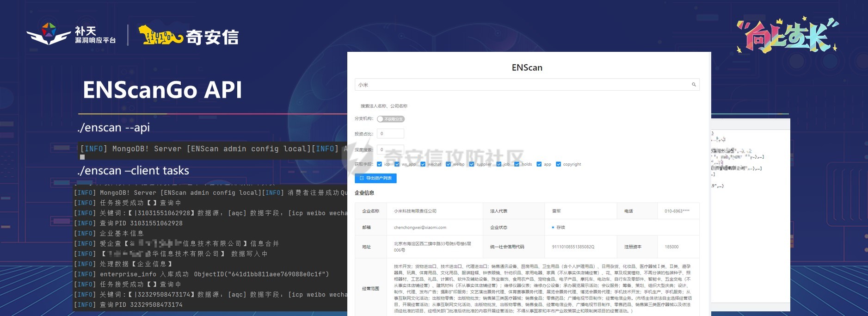Uncheck the supplier field checkbox

click(472, 164)
